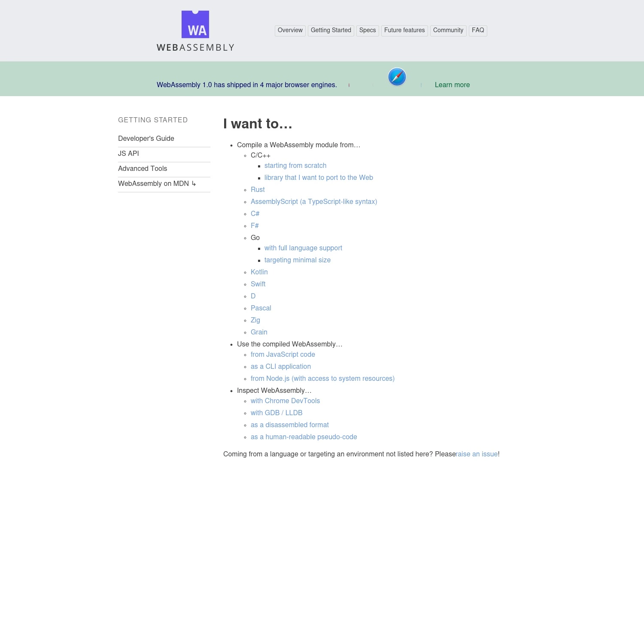Open the AssemblyScript link
This screenshot has width=644, height=644.
pyautogui.click(x=314, y=202)
